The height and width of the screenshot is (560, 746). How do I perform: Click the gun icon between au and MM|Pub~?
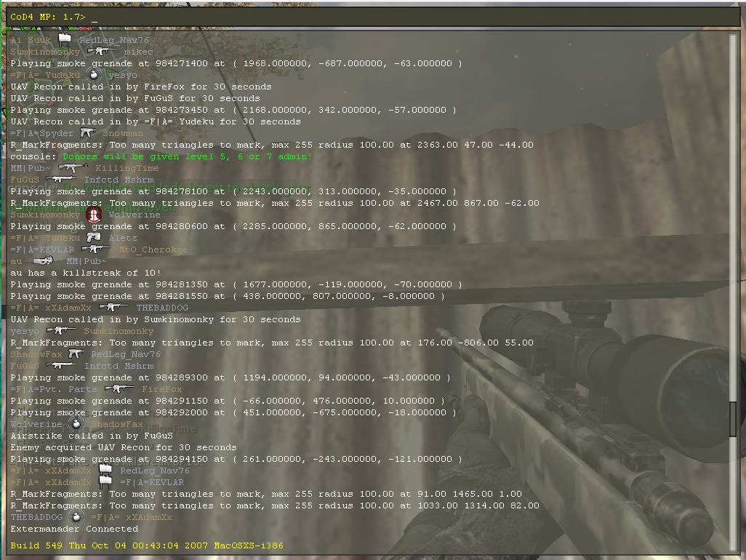click(43, 261)
